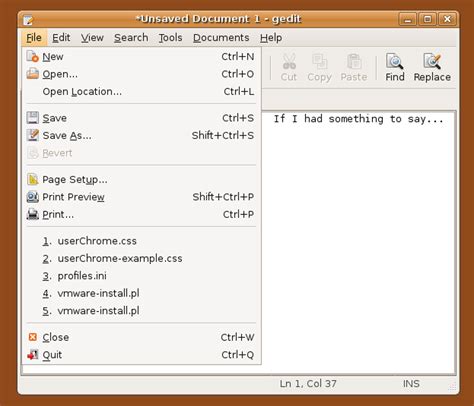The width and height of the screenshot is (474, 406).
Task: Select recent file 4. vmware-install.pl
Action: 141,293
